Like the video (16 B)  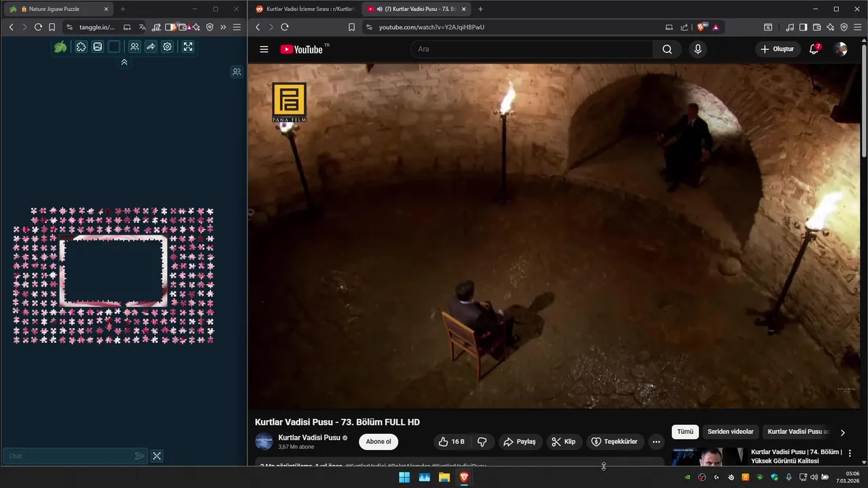pos(452,441)
